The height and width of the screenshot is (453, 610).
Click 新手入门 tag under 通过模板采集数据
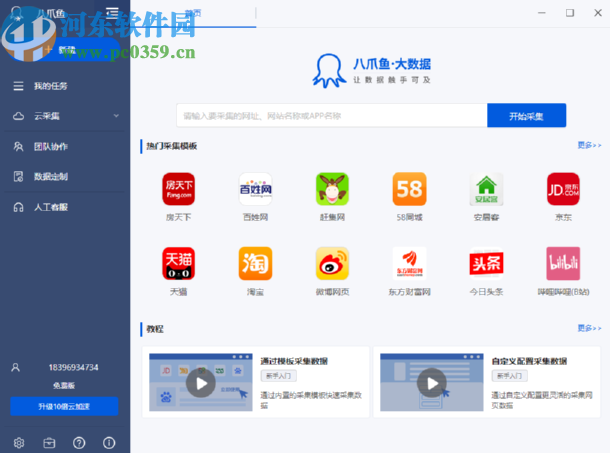point(279,376)
